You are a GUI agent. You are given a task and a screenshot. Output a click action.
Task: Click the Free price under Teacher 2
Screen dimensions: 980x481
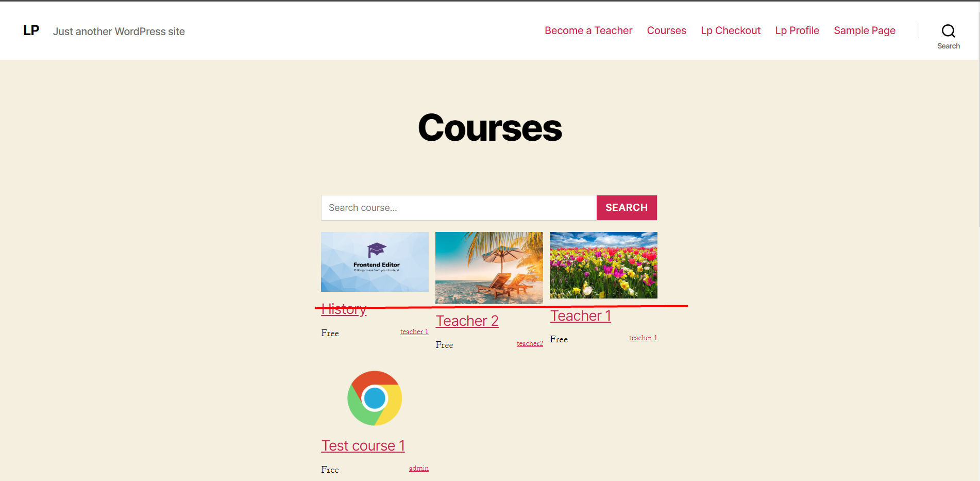click(444, 345)
